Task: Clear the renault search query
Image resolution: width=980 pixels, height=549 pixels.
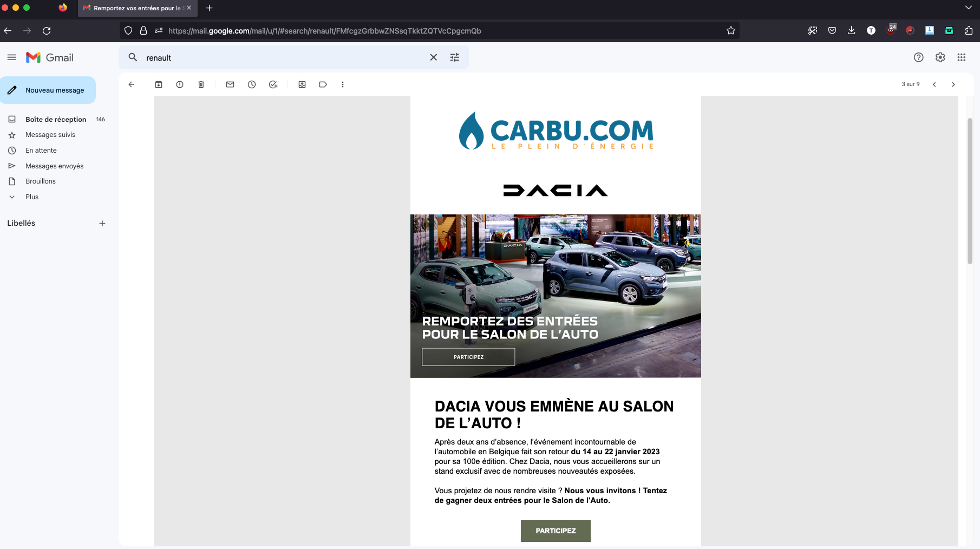Action: click(433, 57)
